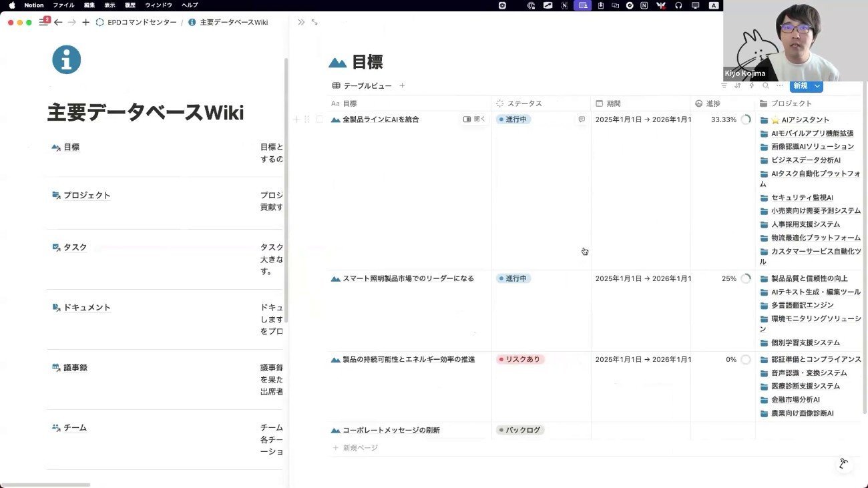868x488 pixels.
Task: Open the 表示 menu
Action: (x=110, y=5)
